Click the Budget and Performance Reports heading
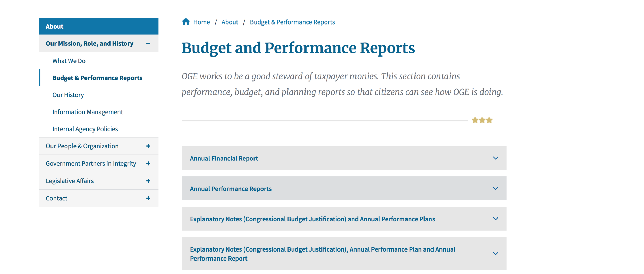Image resolution: width=644 pixels, height=274 pixels. click(298, 48)
